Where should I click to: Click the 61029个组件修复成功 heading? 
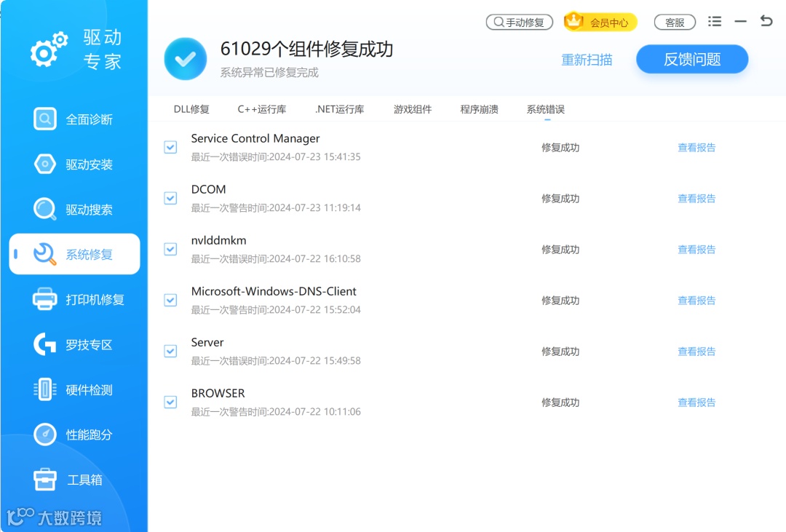tap(307, 49)
